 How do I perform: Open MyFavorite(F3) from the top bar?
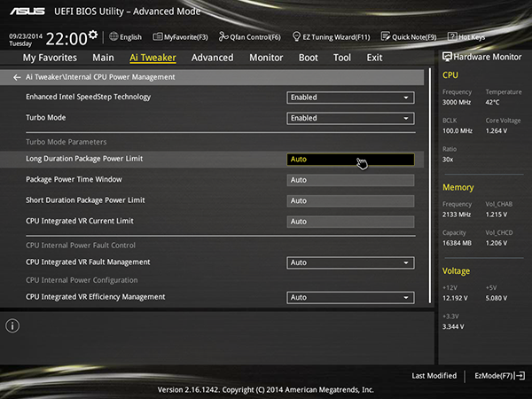click(180, 37)
